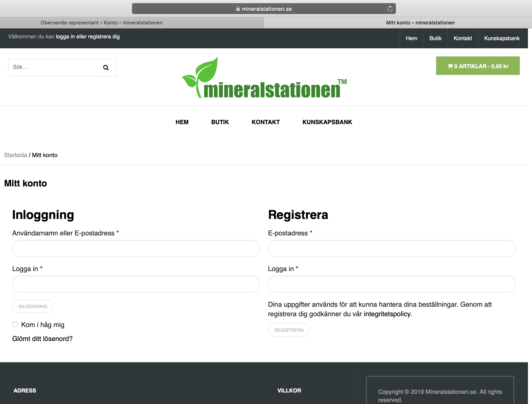Viewport: 532px width, 404px height.
Task: Focus the Logga in field under Inloggning
Action: [136, 284]
